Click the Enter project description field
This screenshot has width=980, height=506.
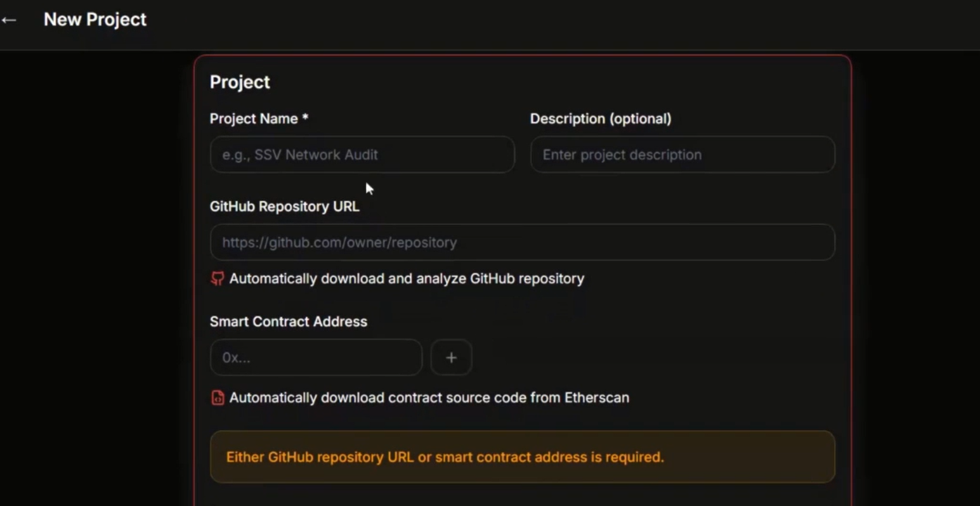[682, 154]
